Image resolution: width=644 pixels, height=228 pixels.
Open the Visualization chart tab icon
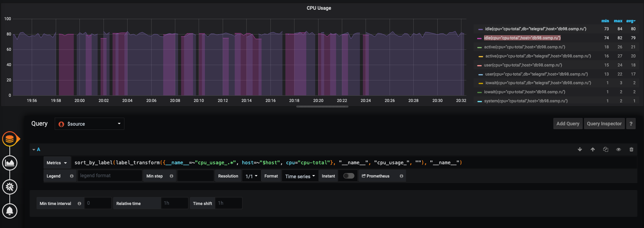click(10, 163)
